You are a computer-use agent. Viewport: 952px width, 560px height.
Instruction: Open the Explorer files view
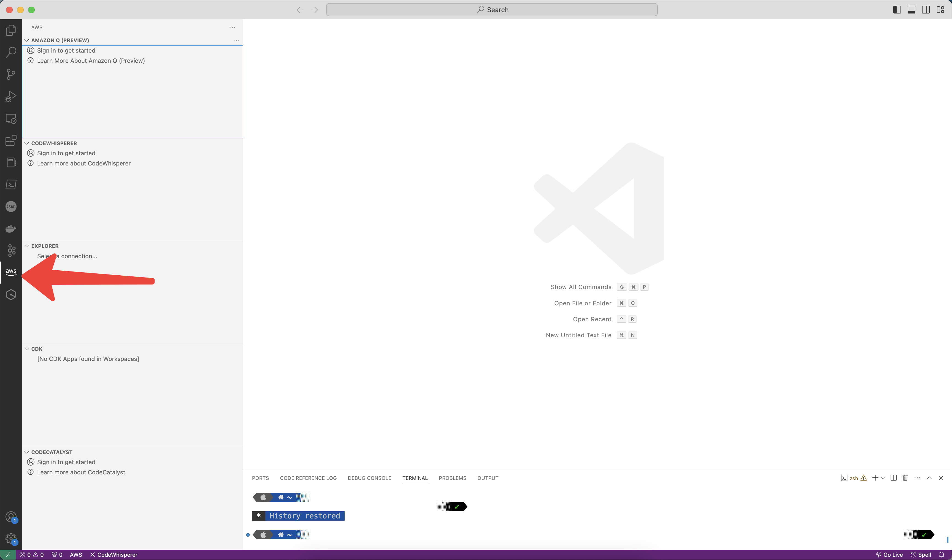pos(11,30)
